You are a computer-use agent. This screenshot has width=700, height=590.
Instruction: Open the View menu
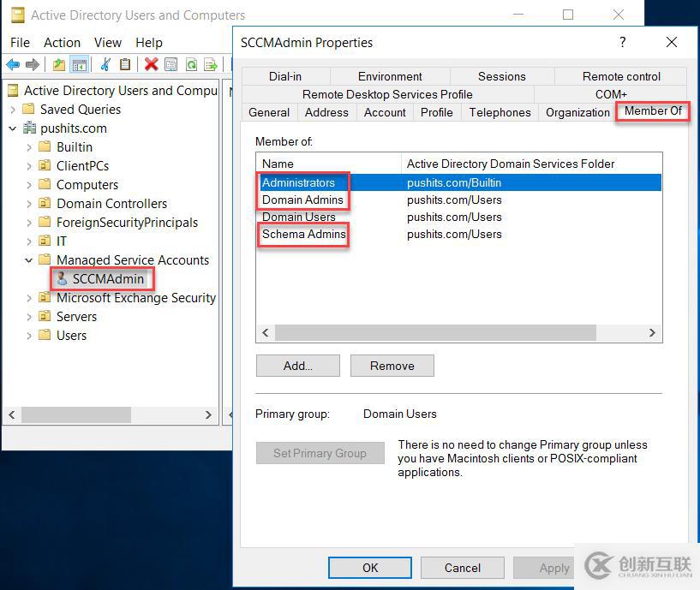tap(108, 43)
